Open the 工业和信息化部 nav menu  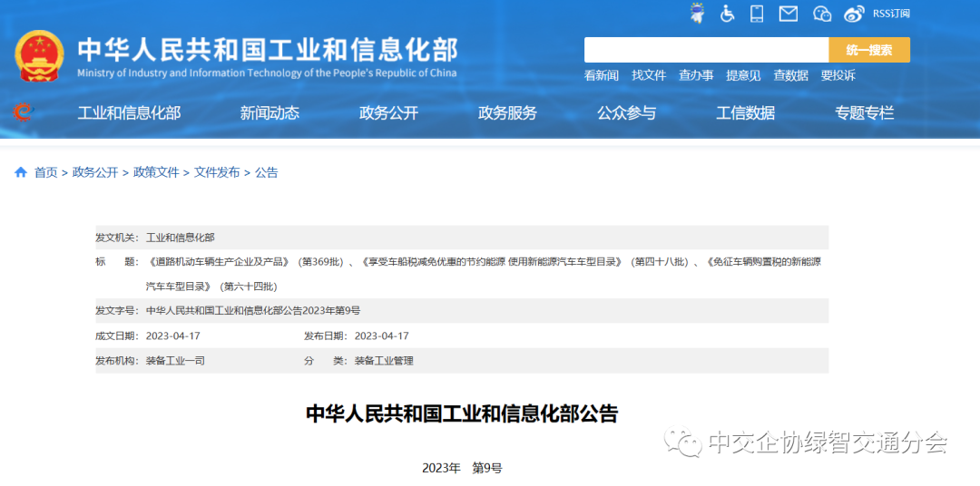pyautogui.click(x=130, y=113)
